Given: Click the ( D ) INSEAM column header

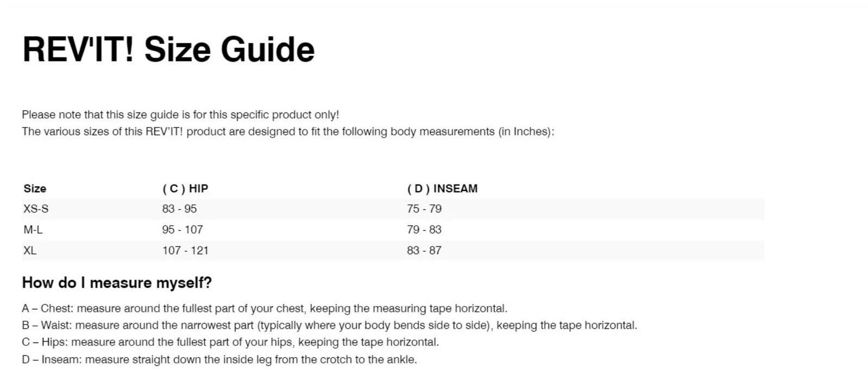Looking at the screenshot, I should click(x=442, y=189).
